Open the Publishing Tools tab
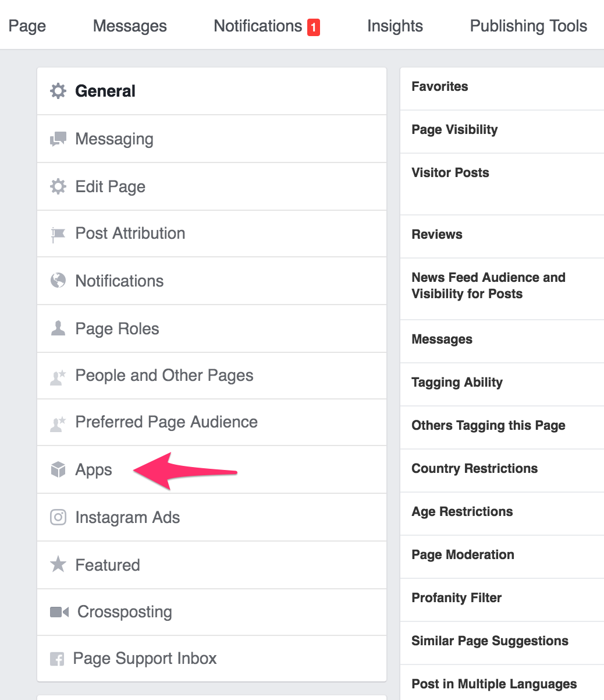604x700 pixels. [528, 26]
